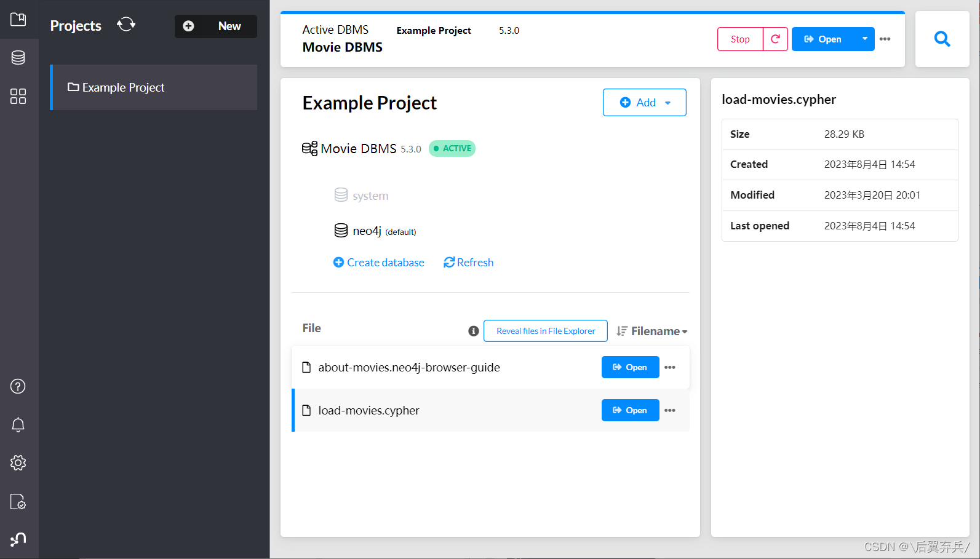Open the Filename sort dropdown

click(x=652, y=331)
